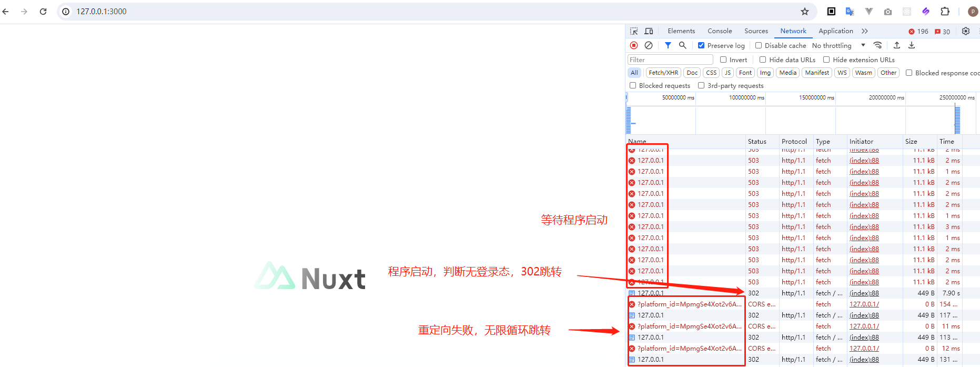Sort requests by Protocol column
980x367 pixels.
pos(796,141)
